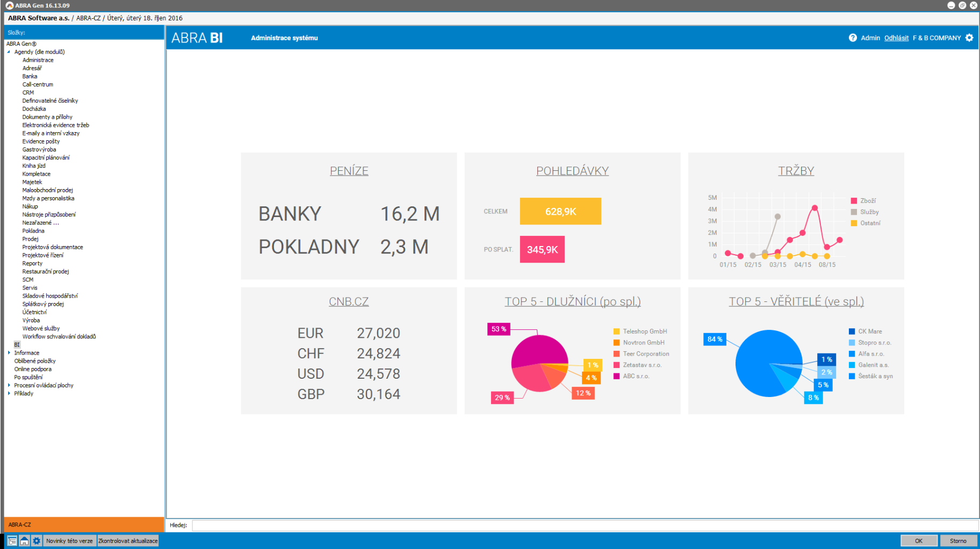Open the PENÍZE dashboard link

pyautogui.click(x=349, y=171)
